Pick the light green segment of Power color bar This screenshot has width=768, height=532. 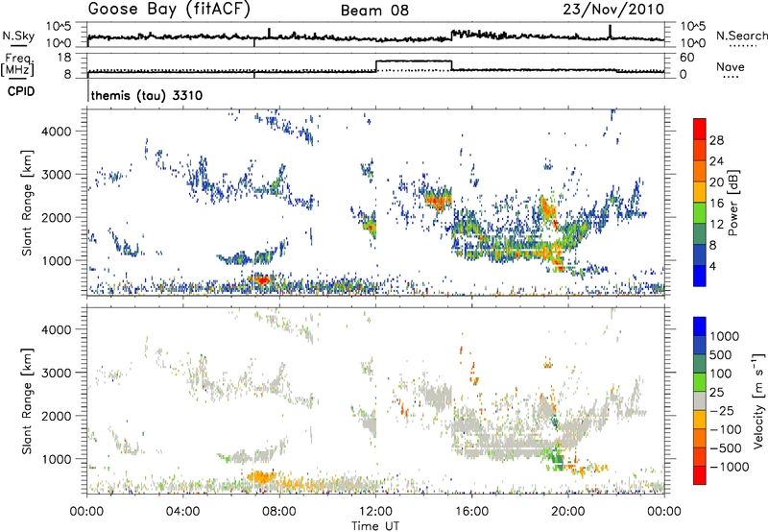click(x=700, y=213)
